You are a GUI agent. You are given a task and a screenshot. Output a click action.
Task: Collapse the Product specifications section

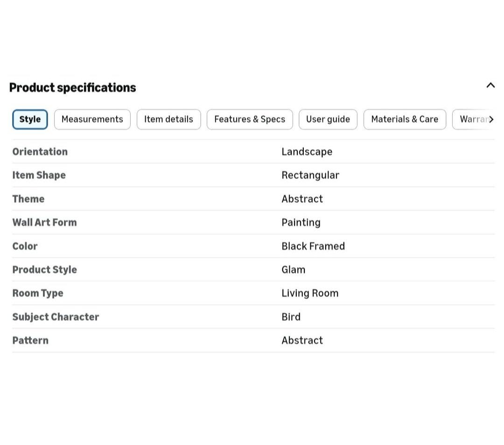tap(490, 85)
